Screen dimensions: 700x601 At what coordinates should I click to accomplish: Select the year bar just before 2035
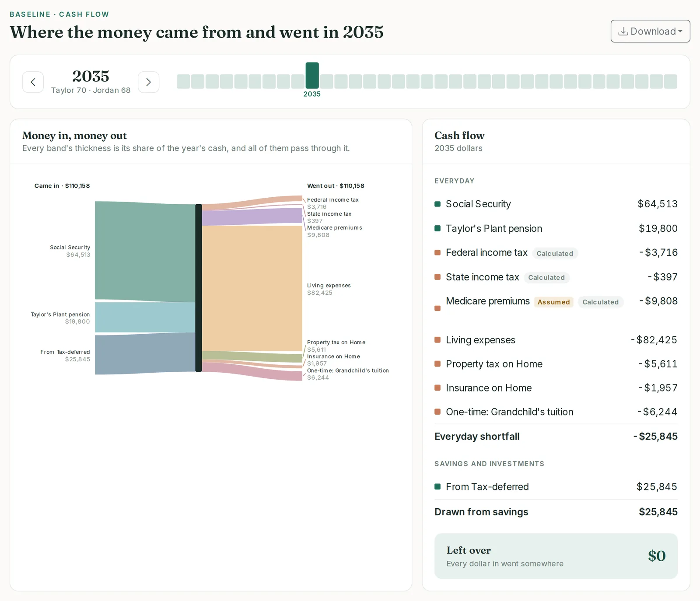coord(298,81)
